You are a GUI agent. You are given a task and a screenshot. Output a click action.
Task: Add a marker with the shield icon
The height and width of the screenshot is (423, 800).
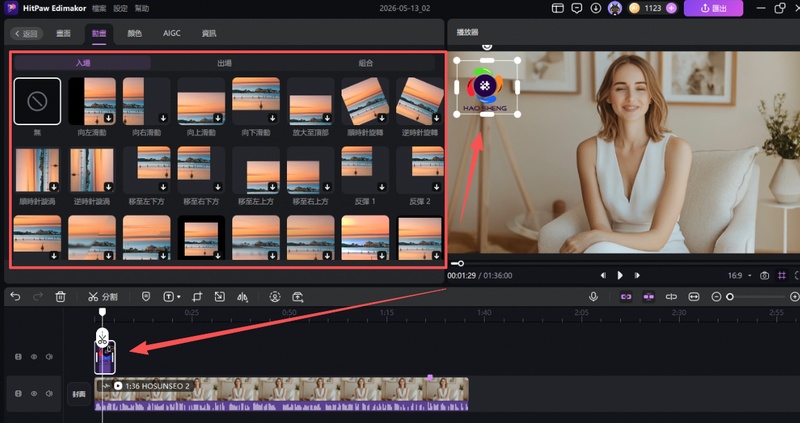146,296
